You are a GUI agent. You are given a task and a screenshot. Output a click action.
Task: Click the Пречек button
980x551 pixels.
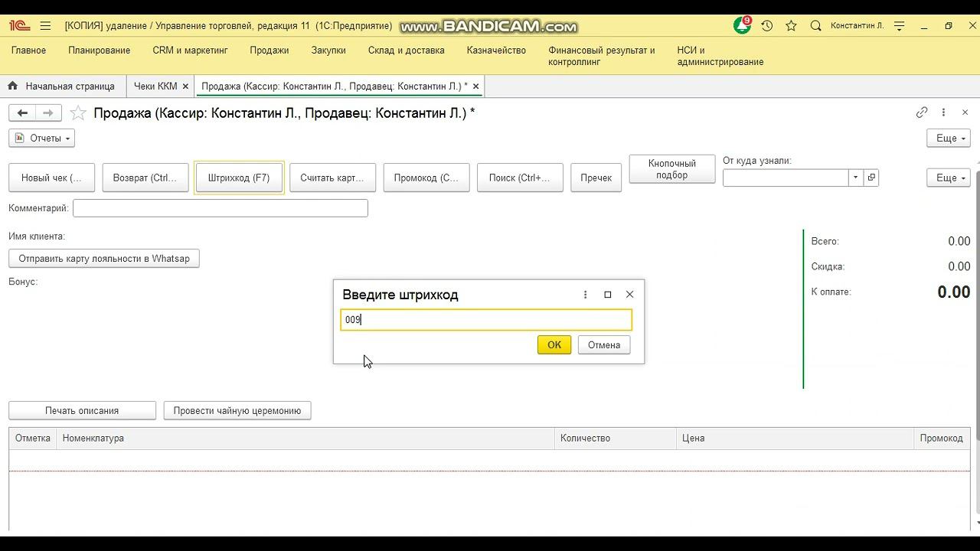click(596, 178)
